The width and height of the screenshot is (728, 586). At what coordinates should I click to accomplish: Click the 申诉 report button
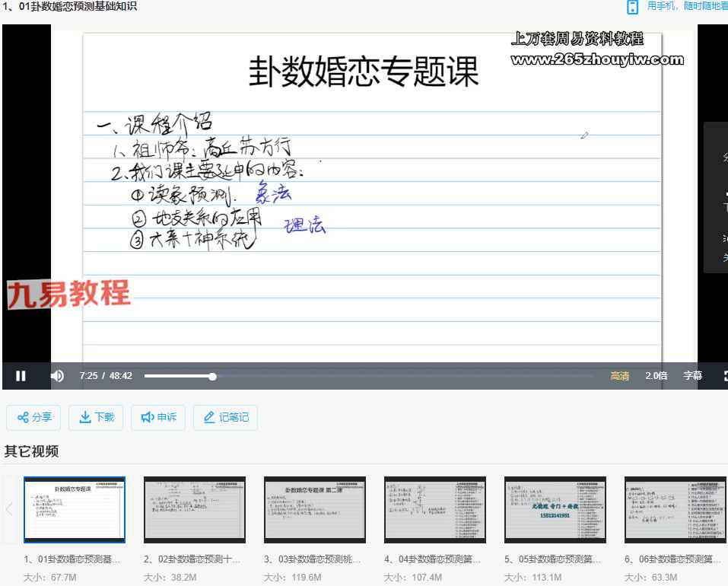[x=158, y=417]
